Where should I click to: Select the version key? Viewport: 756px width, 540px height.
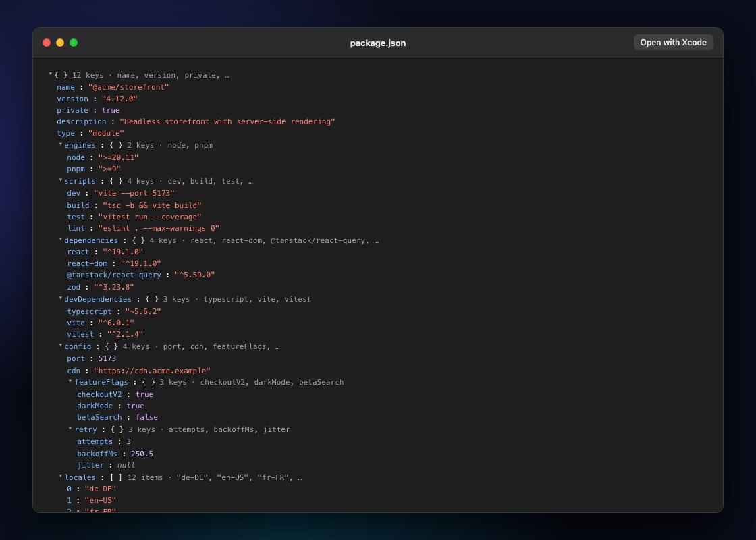coord(72,99)
